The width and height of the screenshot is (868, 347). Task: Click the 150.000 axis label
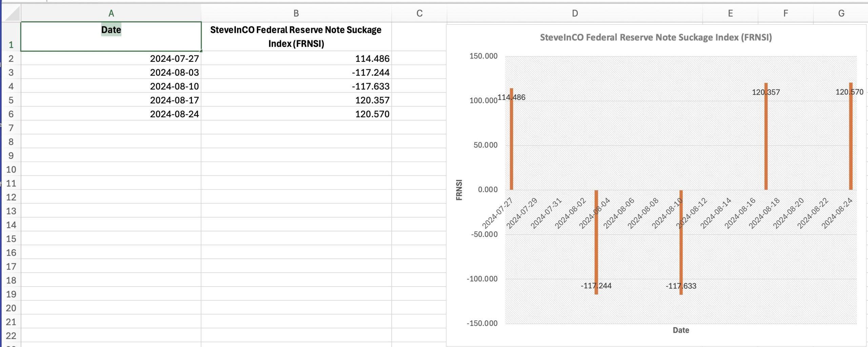[x=484, y=56]
